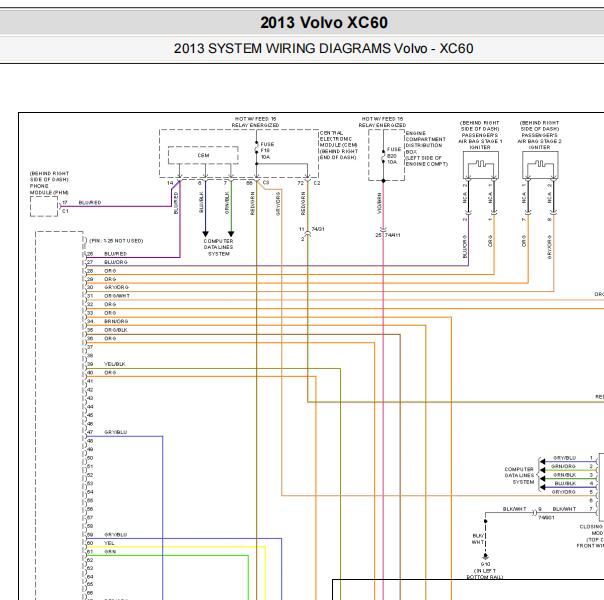Click the Stage 2 igniter component symbol
The height and width of the screenshot is (600, 604).
click(540, 165)
